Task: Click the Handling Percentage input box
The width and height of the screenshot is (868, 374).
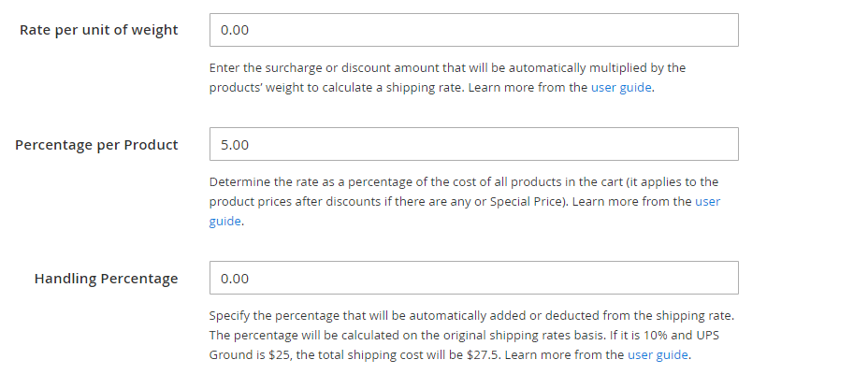Action: pos(473,278)
